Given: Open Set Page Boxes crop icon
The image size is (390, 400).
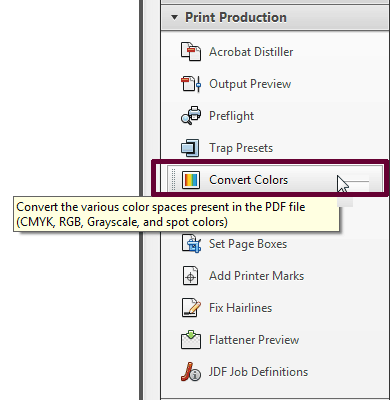Looking at the screenshot, I should pyautogui.click(x=191, y=243).
